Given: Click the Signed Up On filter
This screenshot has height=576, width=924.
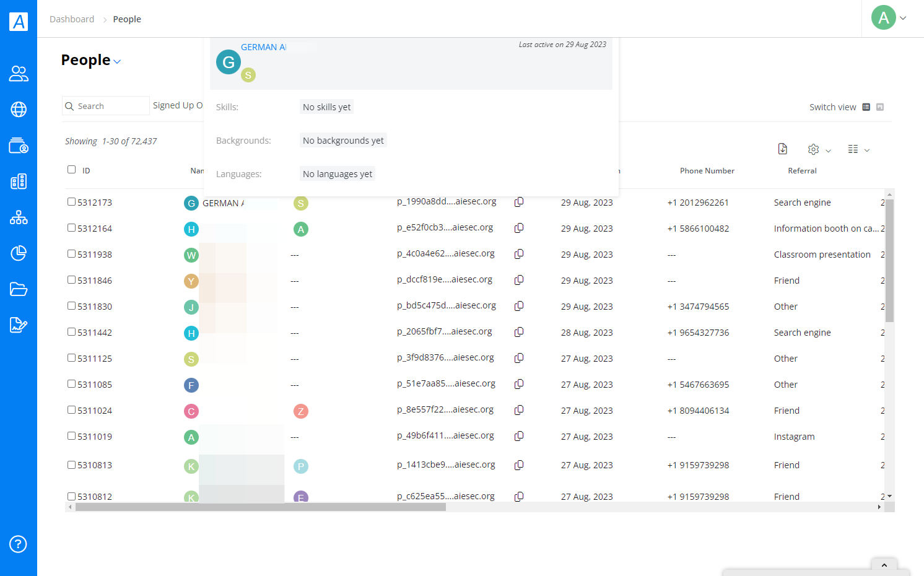Looking at the screenshot, I should click(x=178, y=105).
